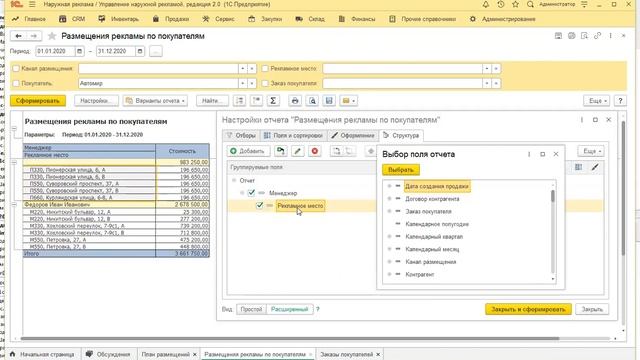Viewport: 640px width, 360px height.
Task: Open favorites star icon in title bar
Action: [516, 4]
